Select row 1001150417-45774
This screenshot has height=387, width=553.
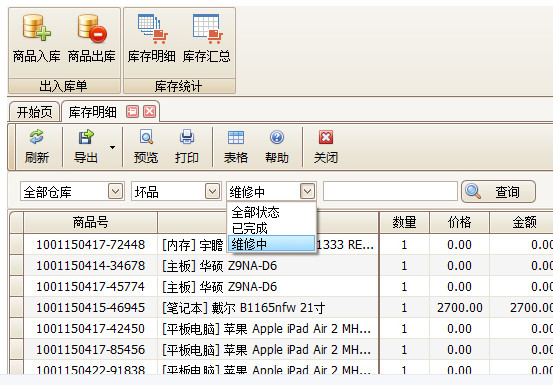pyautogui.click(x=281, y=286)
